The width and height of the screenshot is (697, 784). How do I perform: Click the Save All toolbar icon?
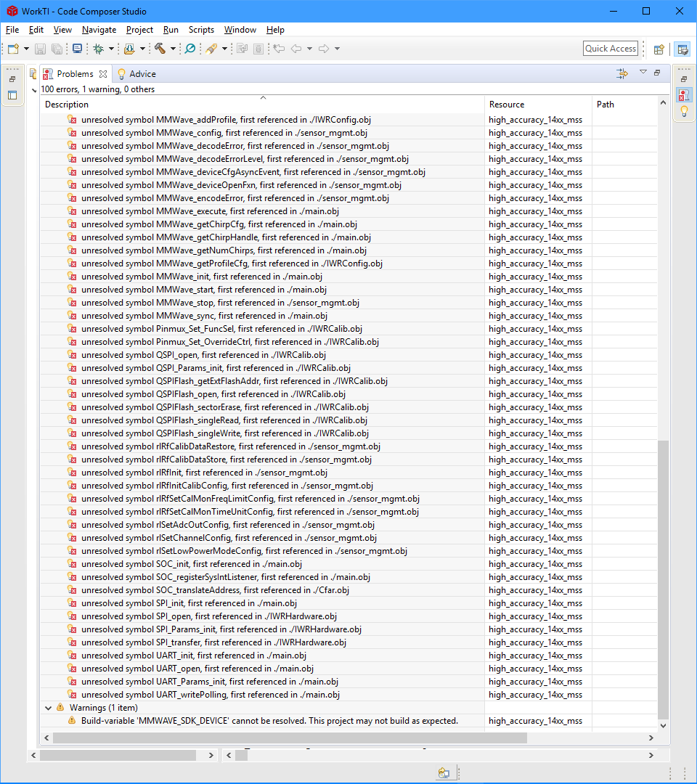pyautogui.click(x=57, y=49)
